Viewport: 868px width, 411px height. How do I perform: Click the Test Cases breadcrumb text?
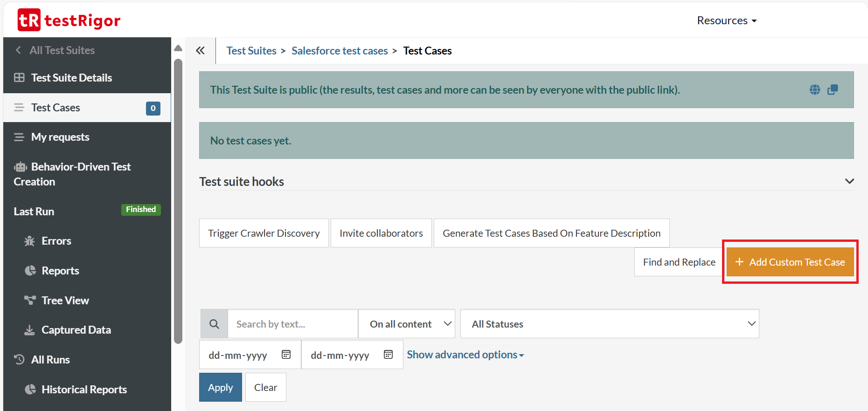pos(427,51)
